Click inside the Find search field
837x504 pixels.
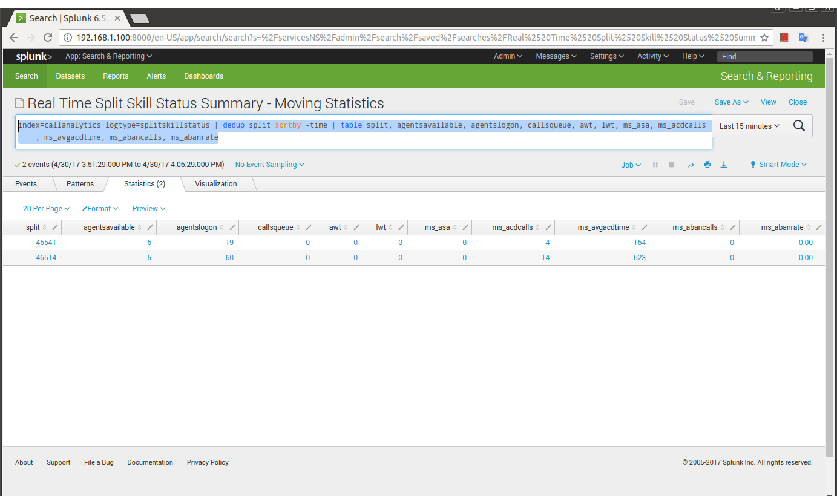coord(764,56)
